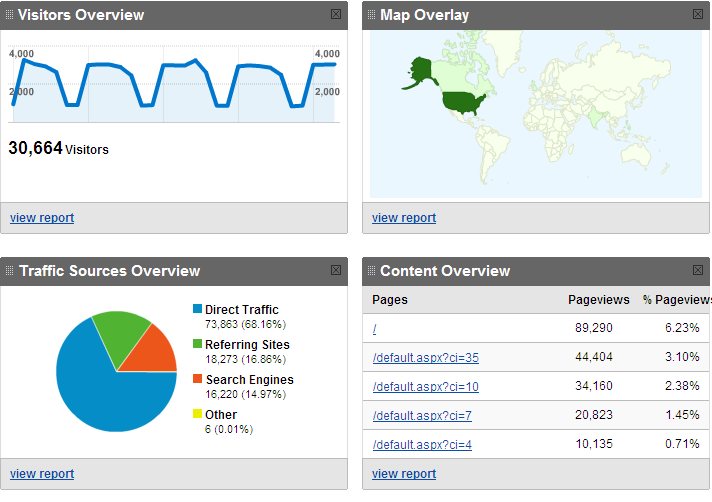Click the 6.23% pageviews percentage
The image size is (712, 502).
[x=682, y=328]
